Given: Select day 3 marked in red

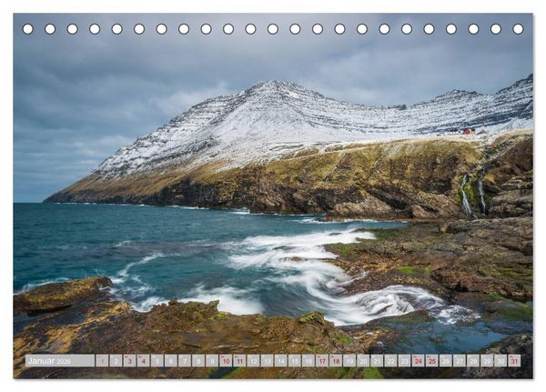Looking at the screenshot, I should pos(129,361).
